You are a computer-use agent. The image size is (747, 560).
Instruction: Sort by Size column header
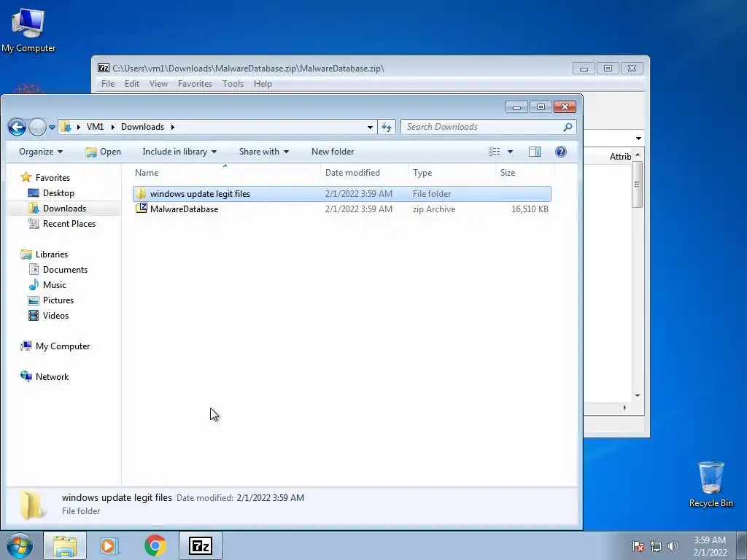[x=524, y=173]
